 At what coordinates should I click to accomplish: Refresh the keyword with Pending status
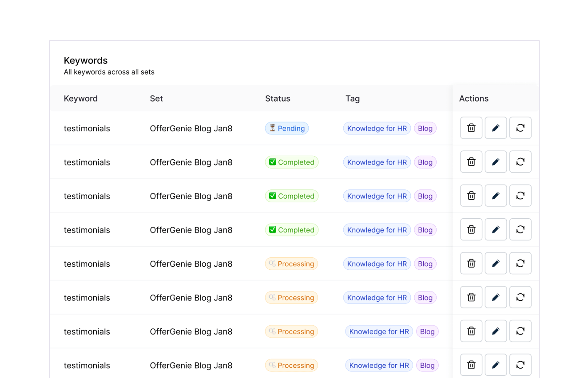click(520, 128)
